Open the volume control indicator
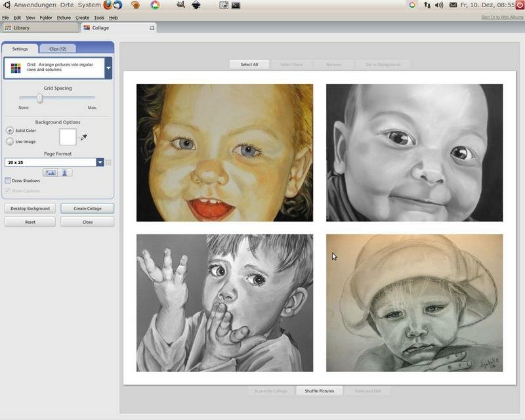 coord(439,5)
